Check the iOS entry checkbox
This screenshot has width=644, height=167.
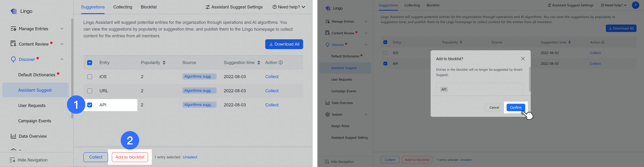pyautogui.click(x=89, y=77)
